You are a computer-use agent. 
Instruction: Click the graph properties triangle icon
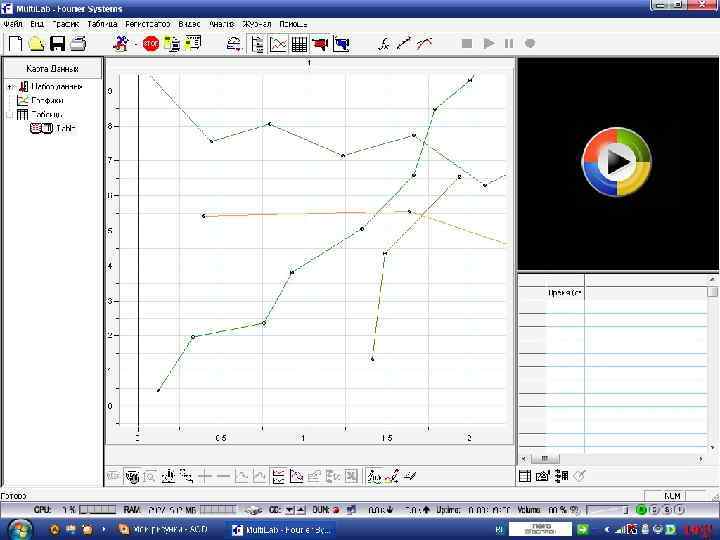297,477
